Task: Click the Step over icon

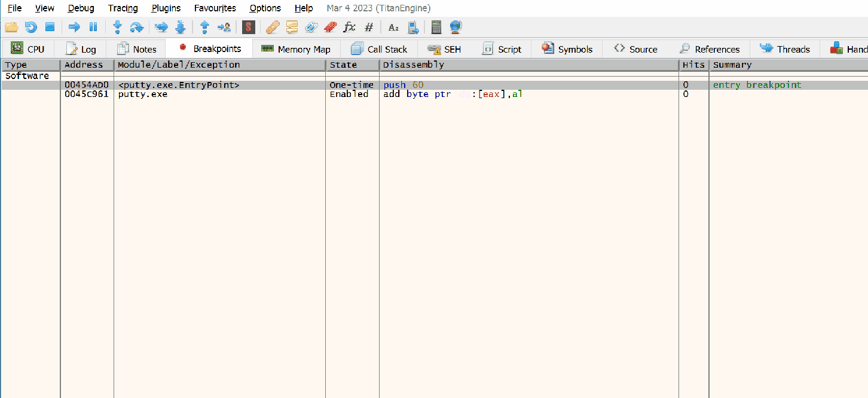Action: 137,27
